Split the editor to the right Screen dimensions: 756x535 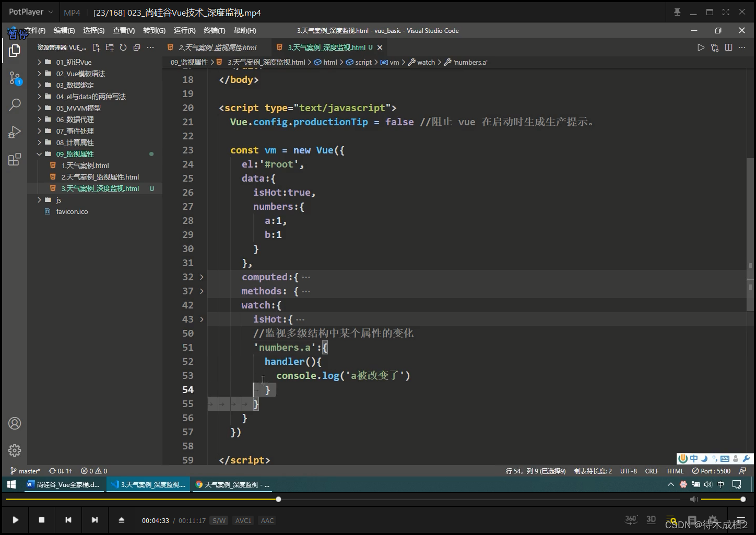pos(728,47)
